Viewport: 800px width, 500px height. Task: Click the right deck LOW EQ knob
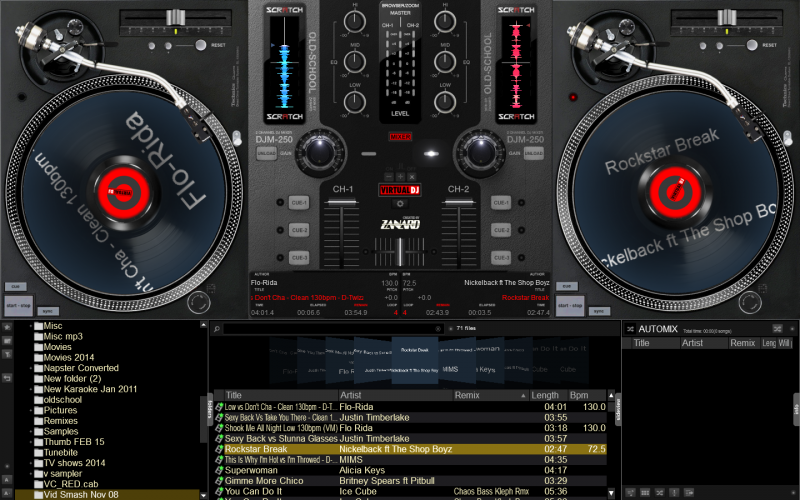coord(445,102)
